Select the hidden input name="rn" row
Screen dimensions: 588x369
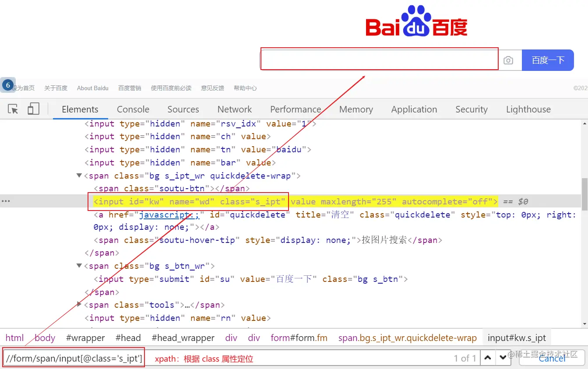178,318
